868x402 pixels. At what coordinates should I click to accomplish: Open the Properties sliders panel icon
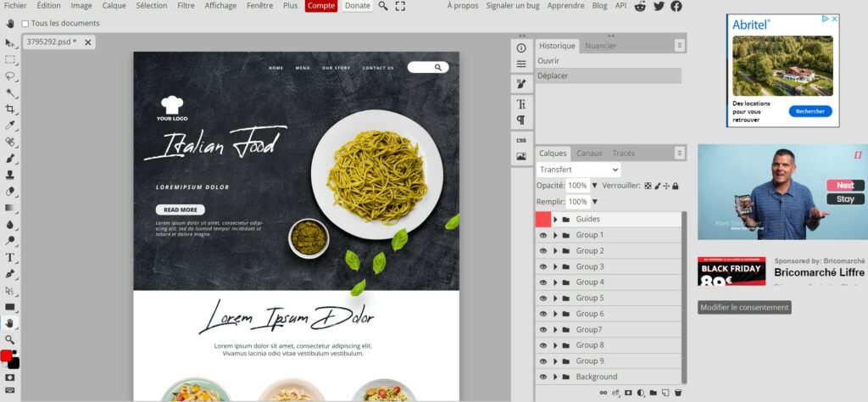coord(521,64)
